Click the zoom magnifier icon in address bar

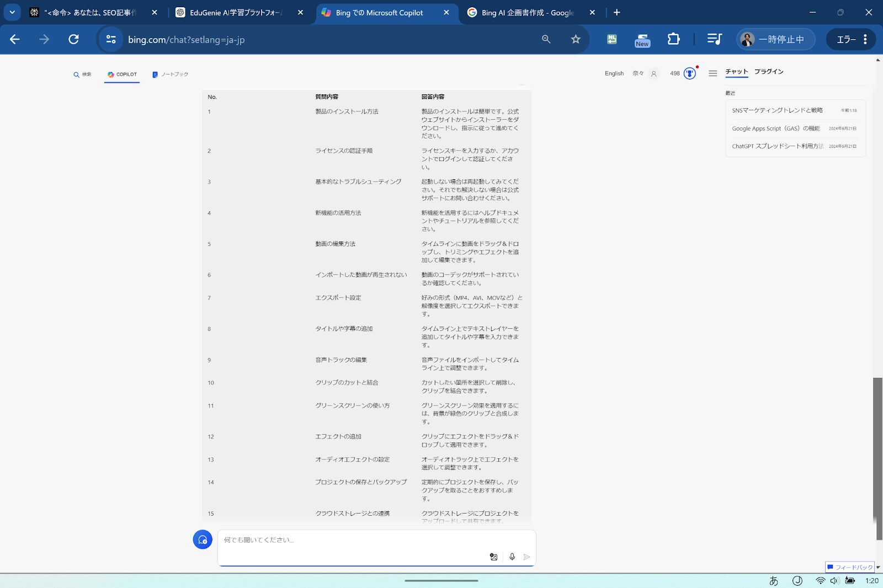tap(546, 39)
